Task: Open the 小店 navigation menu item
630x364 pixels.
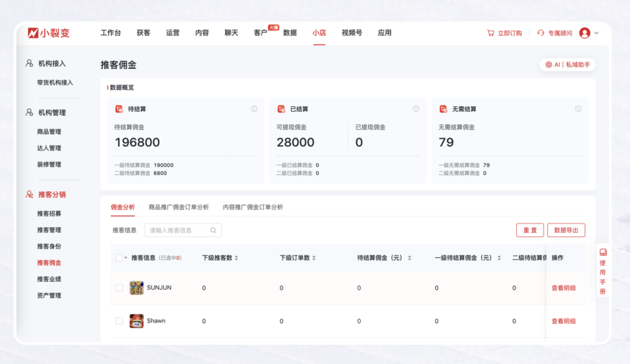Action: pos(318,33)
